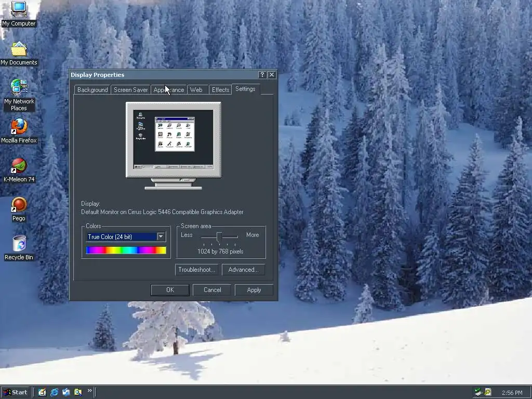532x399 pixels.
Task: Click the taskbar clock showing 2:56 PM
Action: [512, 393]
